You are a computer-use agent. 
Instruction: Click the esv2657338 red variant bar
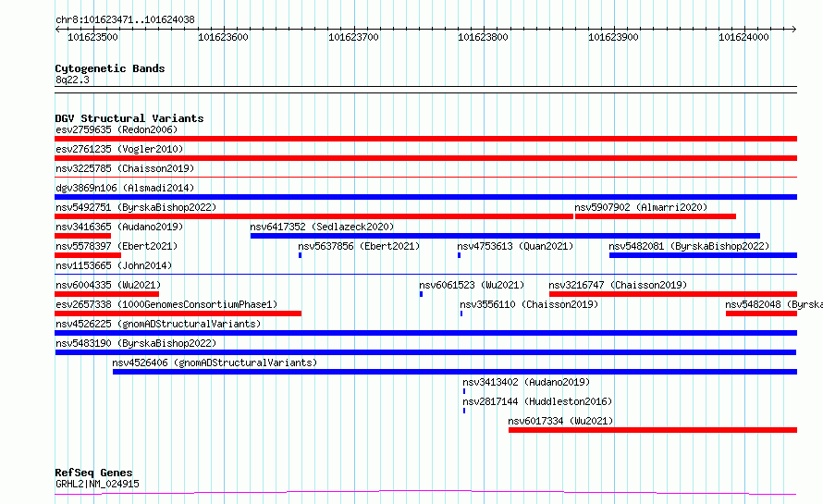point(178,313)
